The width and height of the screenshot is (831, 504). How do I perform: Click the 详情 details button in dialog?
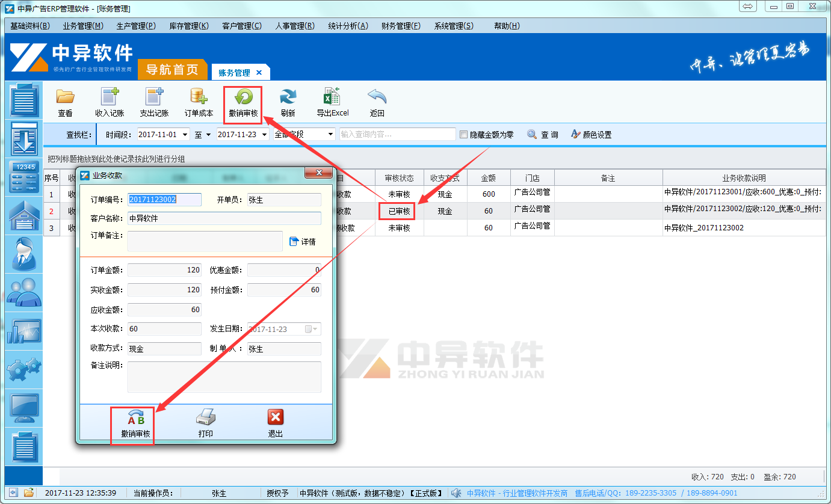302,241
